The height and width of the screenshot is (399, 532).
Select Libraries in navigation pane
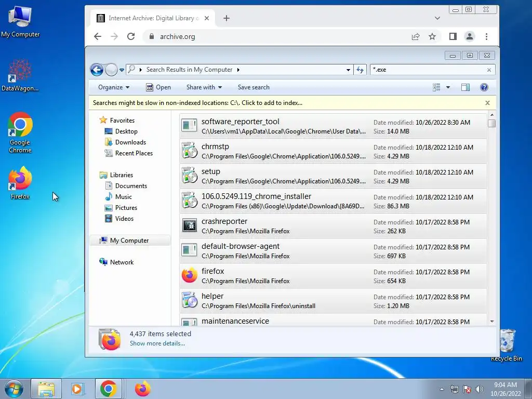[x=116, y=175]
